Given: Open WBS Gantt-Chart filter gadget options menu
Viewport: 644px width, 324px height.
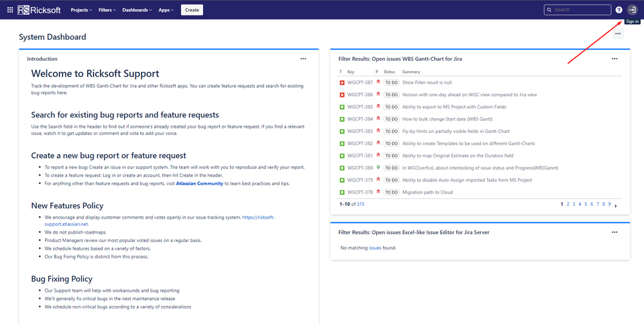Looking at the screenshot, I should 614,59.
